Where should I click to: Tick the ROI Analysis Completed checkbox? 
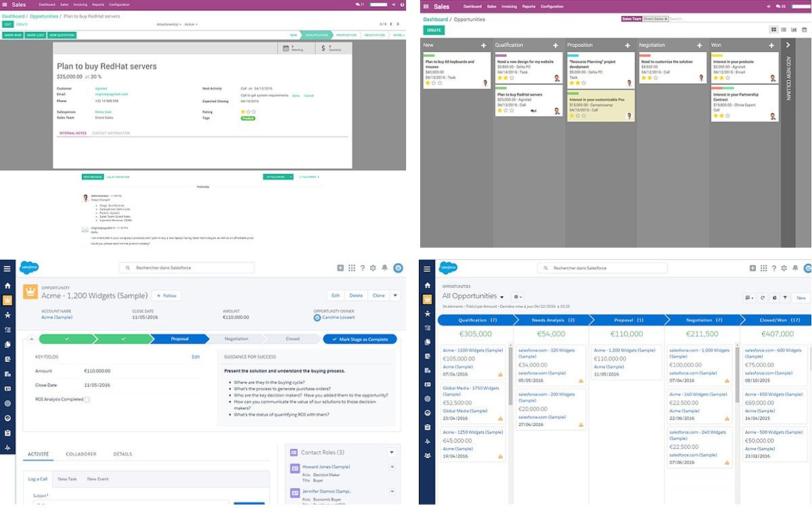click(87, 400)
